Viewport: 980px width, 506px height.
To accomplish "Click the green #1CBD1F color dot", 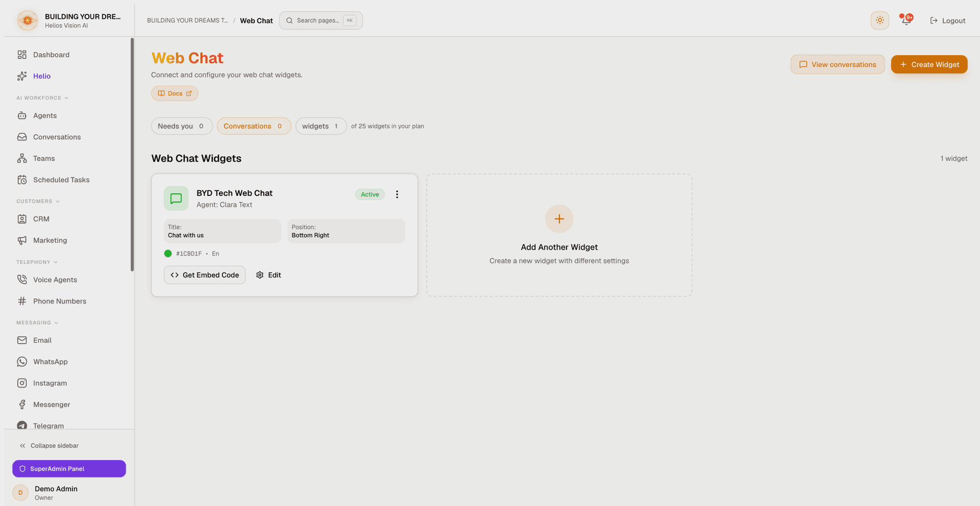I will pyautogui.click(x=168, y=254).
